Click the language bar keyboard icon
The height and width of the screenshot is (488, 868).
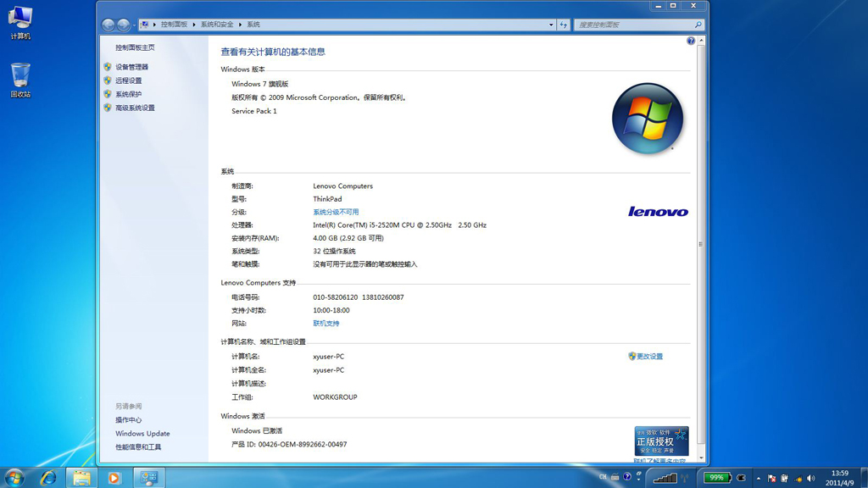point(615,477)
